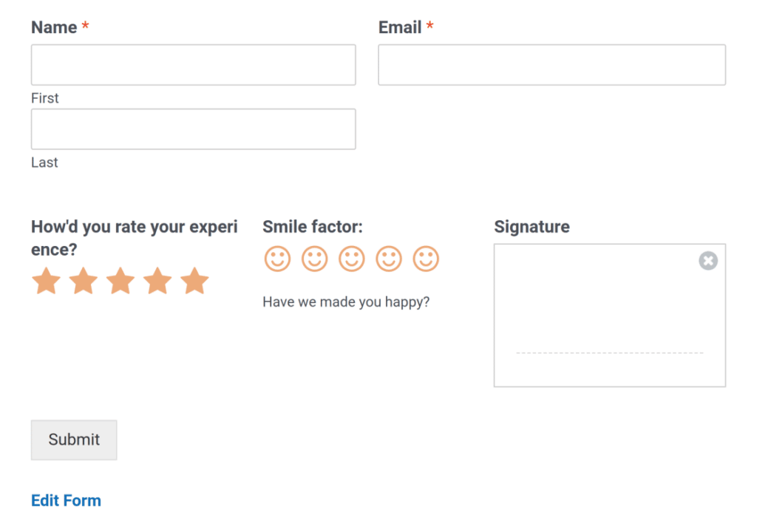Select the middle star rating

tap(120, 281)
